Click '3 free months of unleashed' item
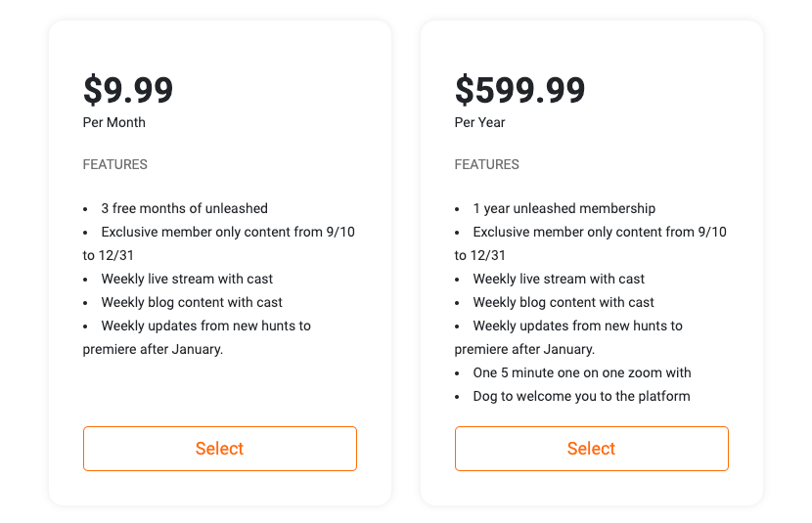Viewport: 812px width, 523px height. click(x=184, y=208)
